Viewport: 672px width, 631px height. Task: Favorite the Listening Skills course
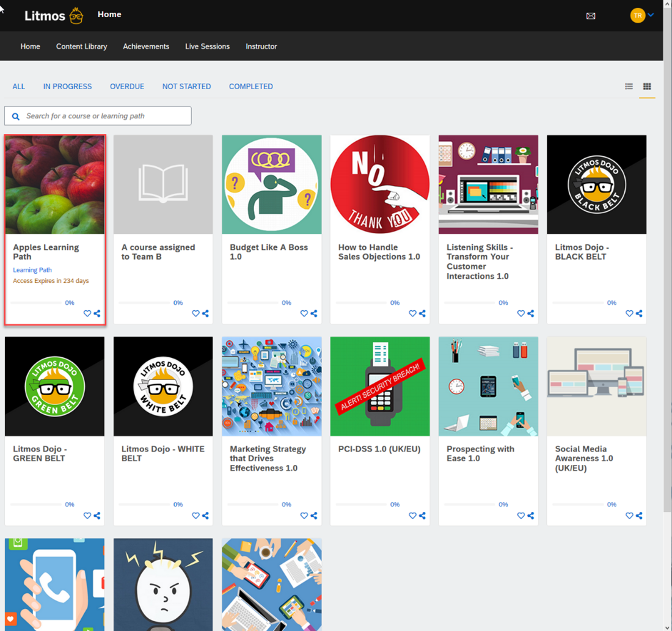click(x=520, y=313)
